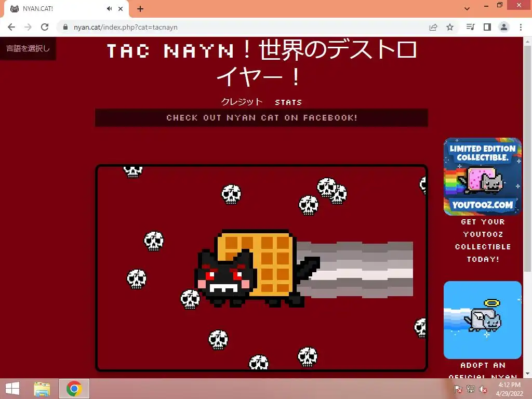Close the NYAN.CAT! tab
Screen dimensions: 532x399
(x=121, y=9)
